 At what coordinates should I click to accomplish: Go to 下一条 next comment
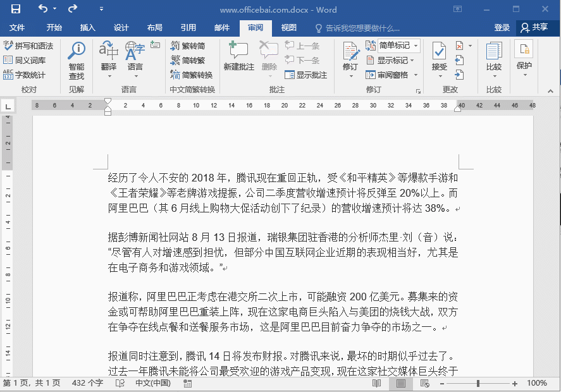click(x=302, y=60)
